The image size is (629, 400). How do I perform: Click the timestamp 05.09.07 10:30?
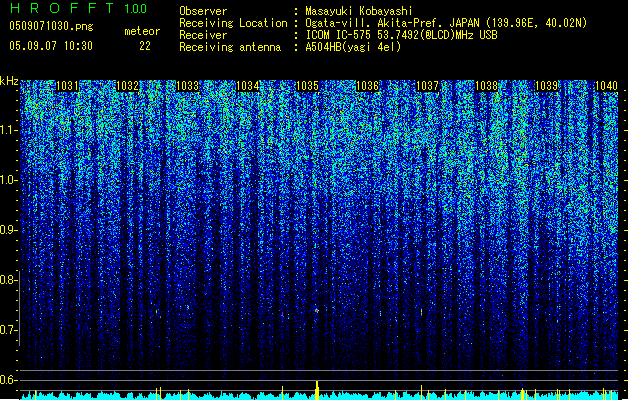[51, 46]
